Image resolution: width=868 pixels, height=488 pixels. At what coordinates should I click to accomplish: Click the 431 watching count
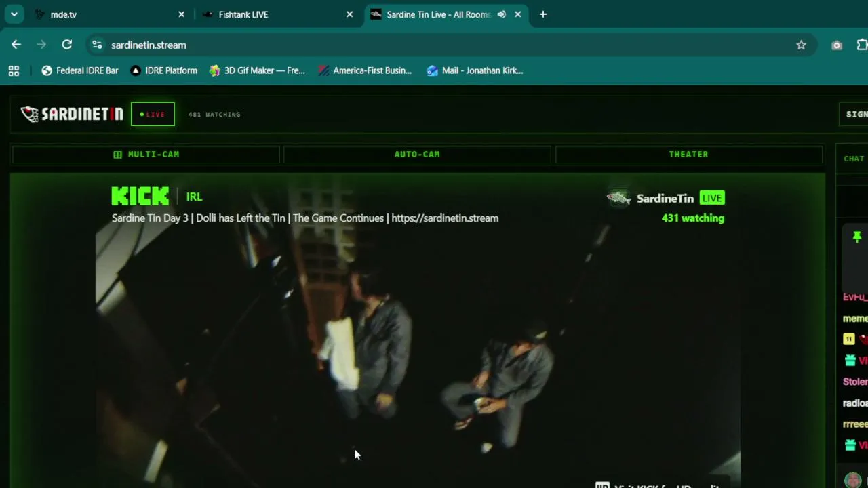pyautogui.click(x=693, y=218)
